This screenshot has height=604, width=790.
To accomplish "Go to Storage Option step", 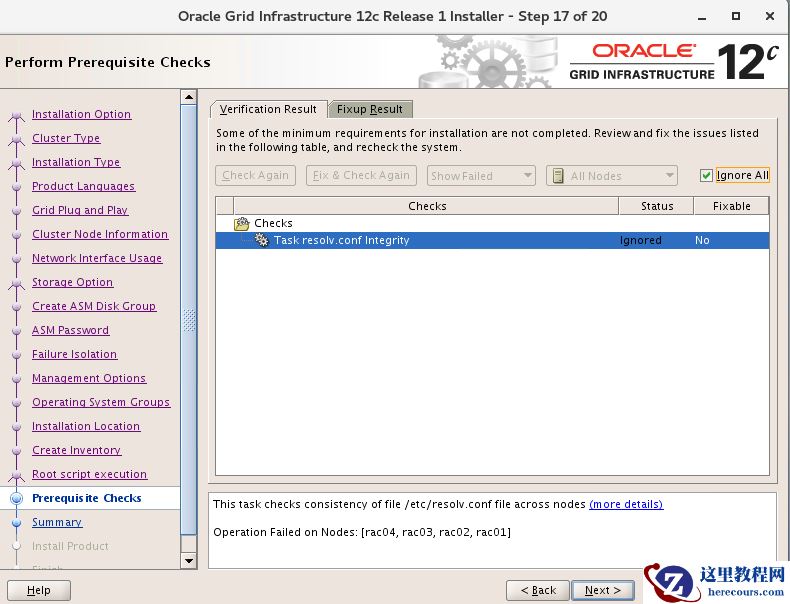I will (73, 282).
